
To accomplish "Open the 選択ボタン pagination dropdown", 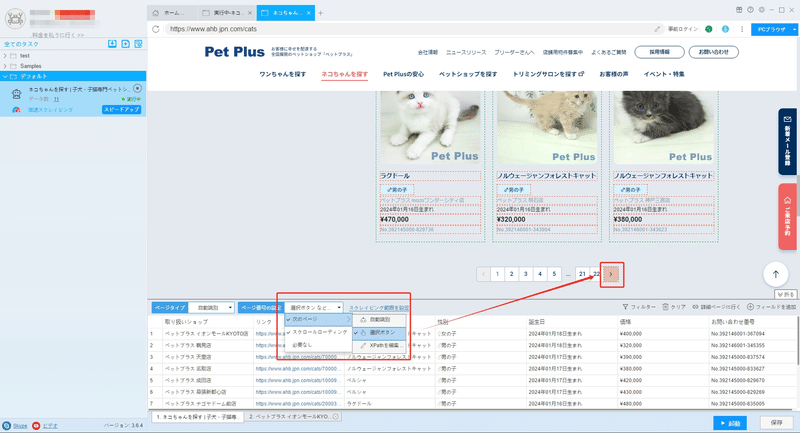I will 313,308.
